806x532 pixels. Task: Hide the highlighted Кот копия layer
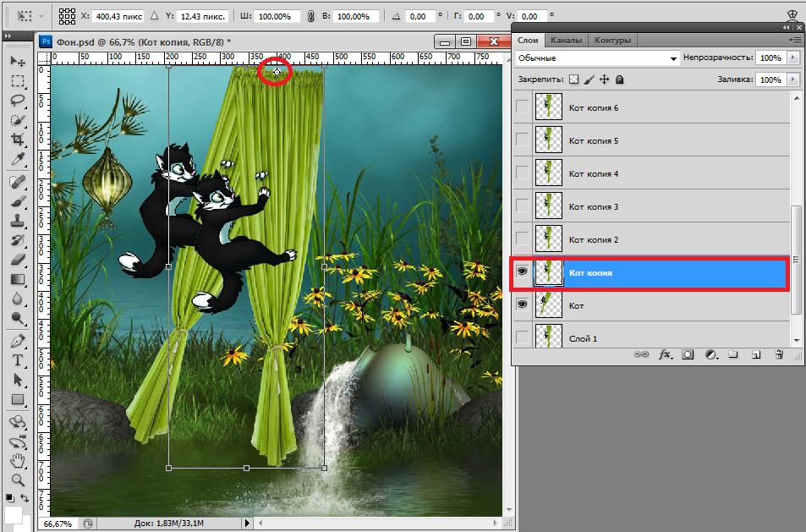(523, 271)
